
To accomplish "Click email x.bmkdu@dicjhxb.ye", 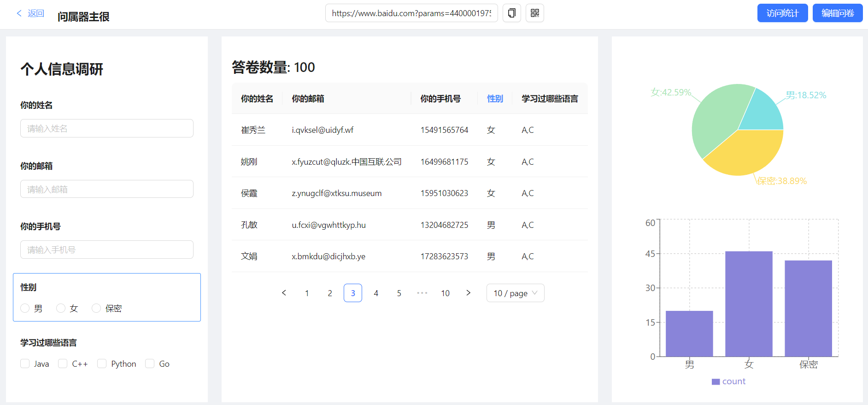I will tap(328, 256).
